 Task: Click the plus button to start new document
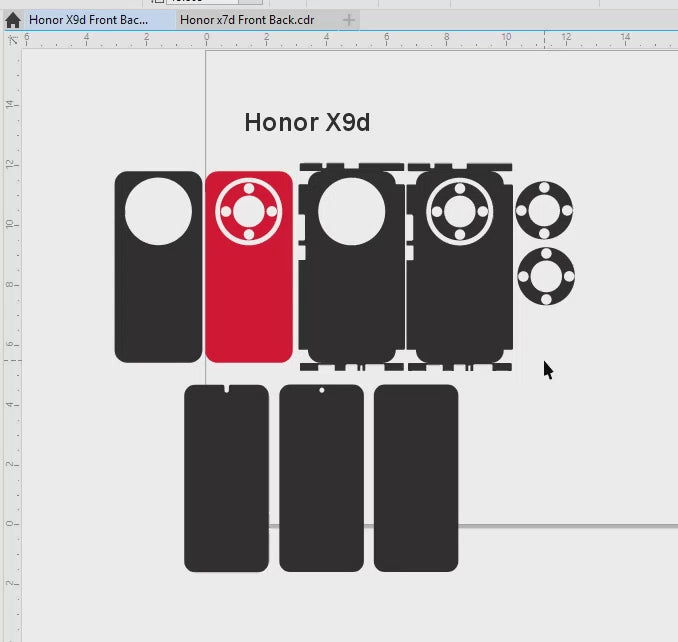click(x=348, y=20)
